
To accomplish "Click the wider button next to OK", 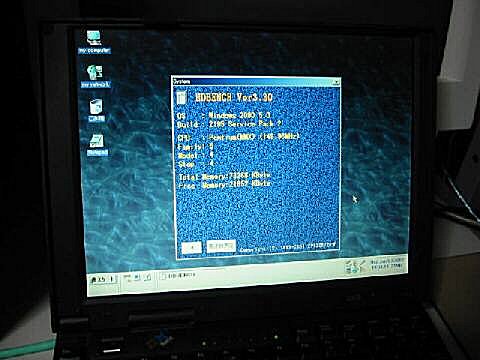I will click(x=221, y=246).
